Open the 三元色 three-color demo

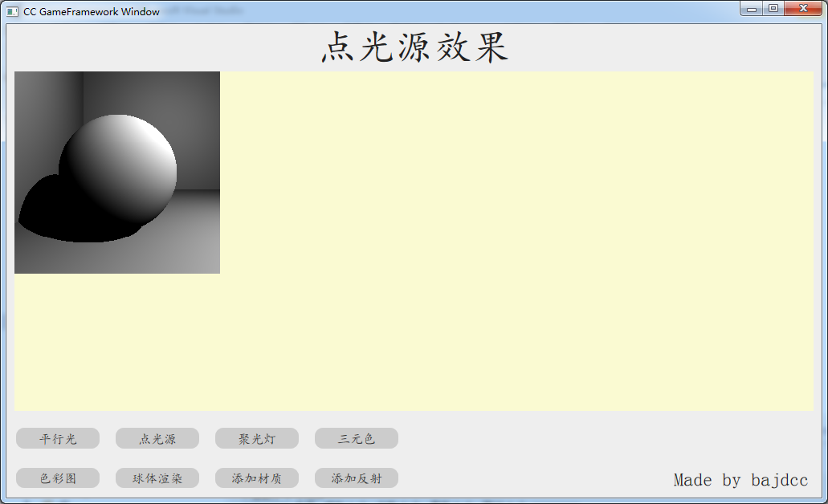coord(357,438)
